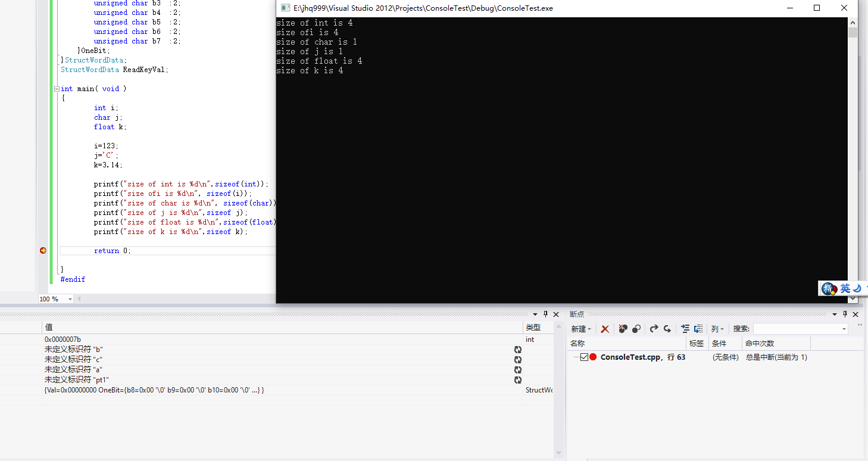Delete the selected breakpoint with the red X
Image resolution: width=868 pixels, height=461 pixels.
pos(605,329)
